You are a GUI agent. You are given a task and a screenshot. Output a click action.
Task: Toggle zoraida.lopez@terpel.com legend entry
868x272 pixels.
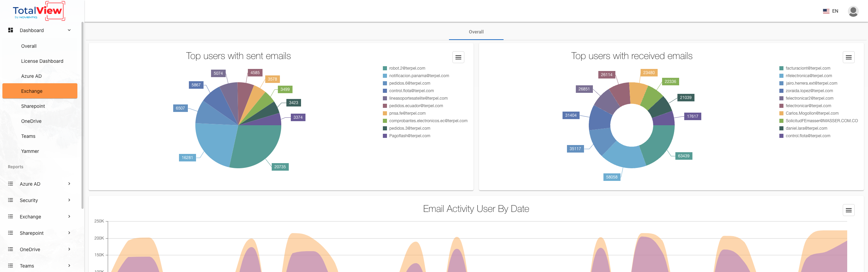click(x=806, y=91)
